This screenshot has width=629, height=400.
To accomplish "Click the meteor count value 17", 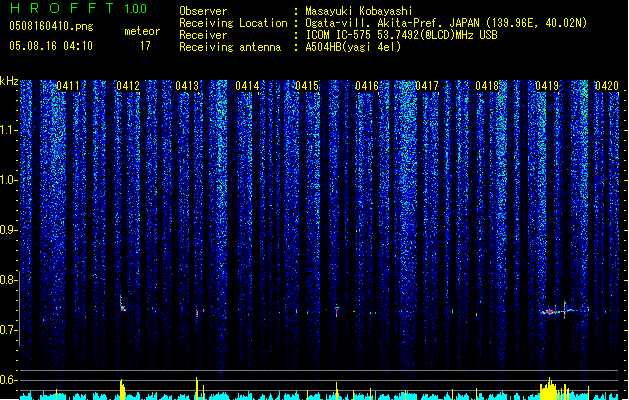I will pos(145,46).
